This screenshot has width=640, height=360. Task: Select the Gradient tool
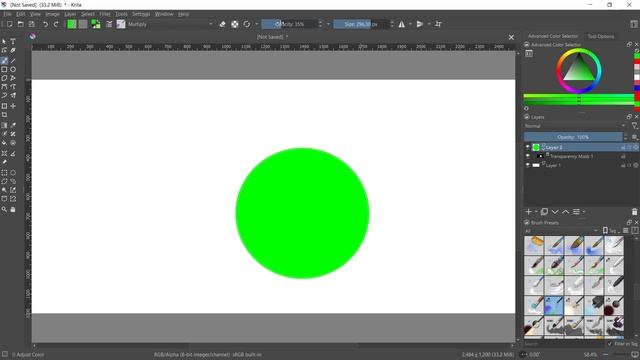point(4,125)
